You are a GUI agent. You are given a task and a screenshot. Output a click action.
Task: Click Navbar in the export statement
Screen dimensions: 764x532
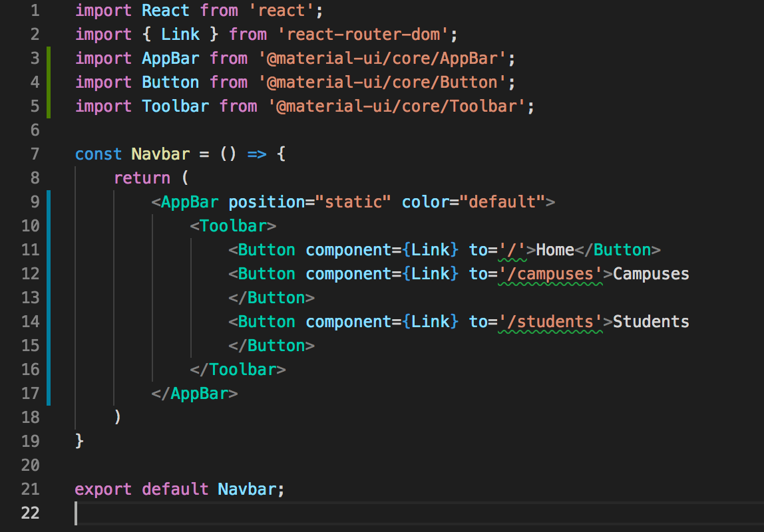248,489
